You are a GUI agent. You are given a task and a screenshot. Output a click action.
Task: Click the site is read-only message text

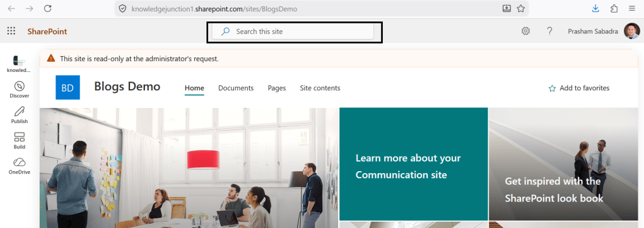(139, 59)
